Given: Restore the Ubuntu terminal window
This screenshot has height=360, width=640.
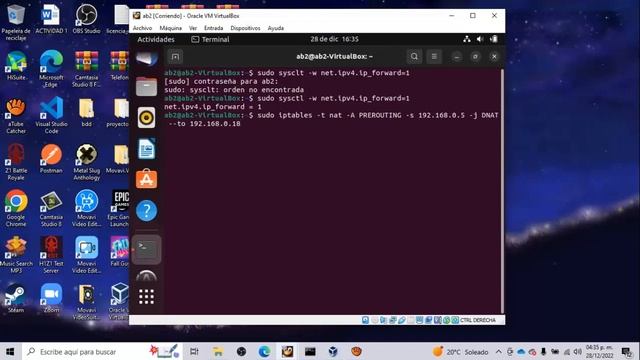Looking at the screenshot, I should tap(475, 57).
